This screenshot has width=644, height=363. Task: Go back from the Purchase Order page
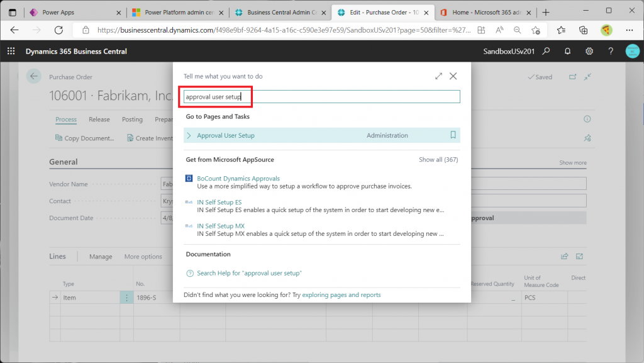pyautogui.click(x=34, y=76)
